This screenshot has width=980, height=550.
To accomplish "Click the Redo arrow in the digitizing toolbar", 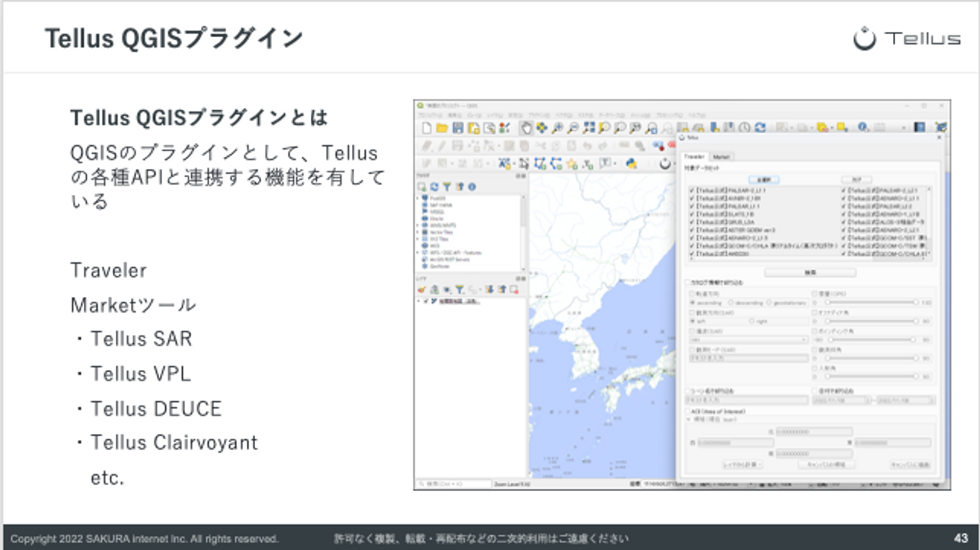I will point(602,146).
